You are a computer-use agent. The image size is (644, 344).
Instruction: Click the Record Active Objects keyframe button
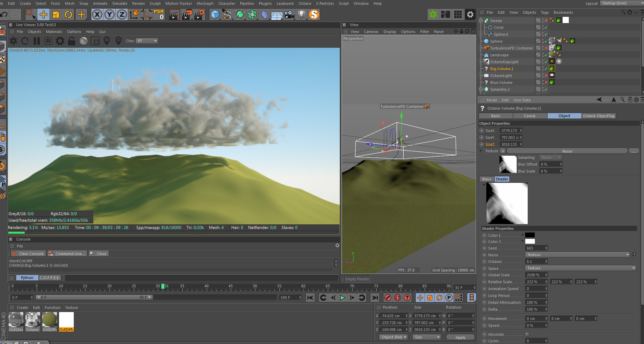coord(388,298)
